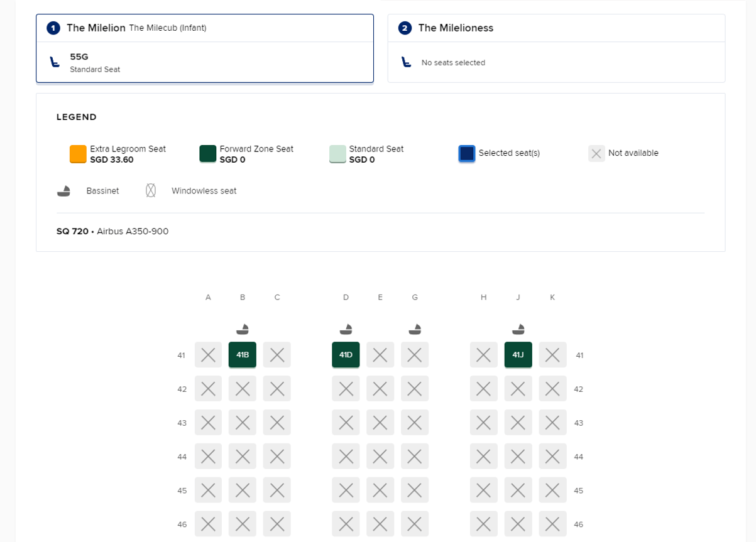
Task: Click the bassinet icon above column J
Action: pos(518,328)
